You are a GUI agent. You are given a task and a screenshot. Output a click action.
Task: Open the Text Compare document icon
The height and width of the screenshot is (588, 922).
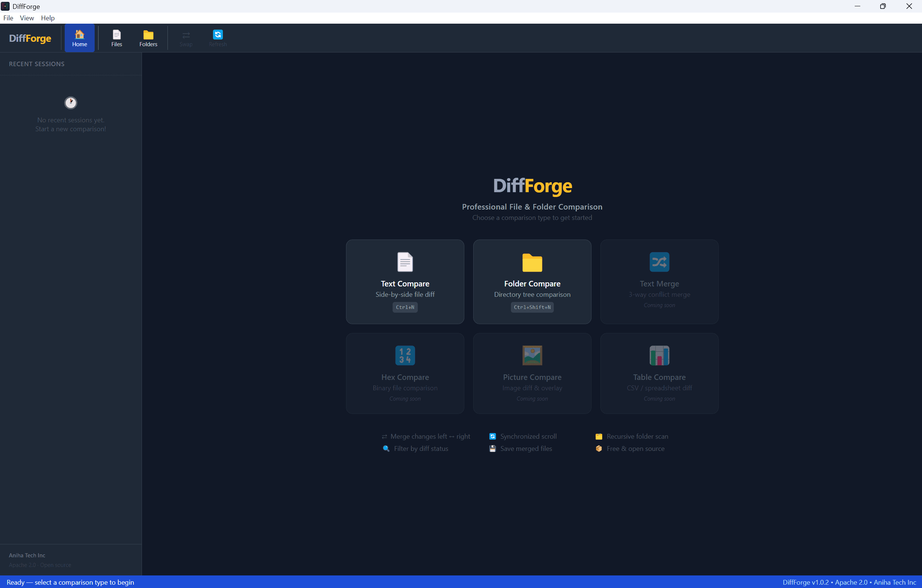405,262
